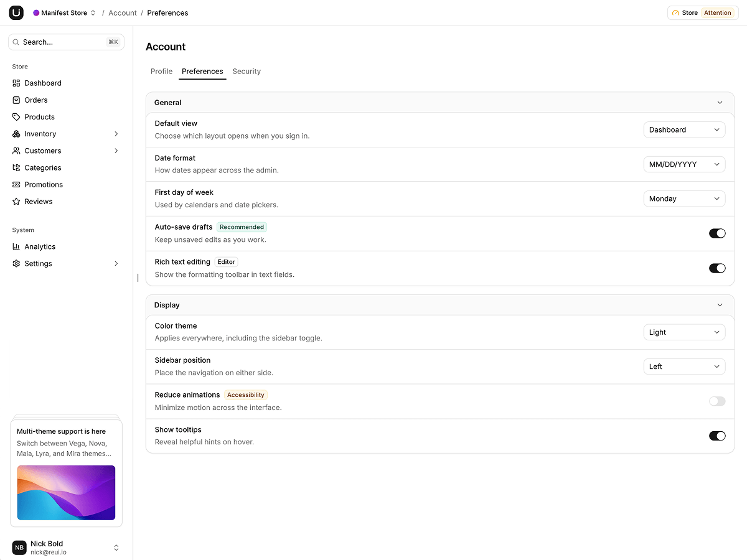Toggle Show tooltips switch
Viewport: 747px width, 560px height.
[717, 436]
